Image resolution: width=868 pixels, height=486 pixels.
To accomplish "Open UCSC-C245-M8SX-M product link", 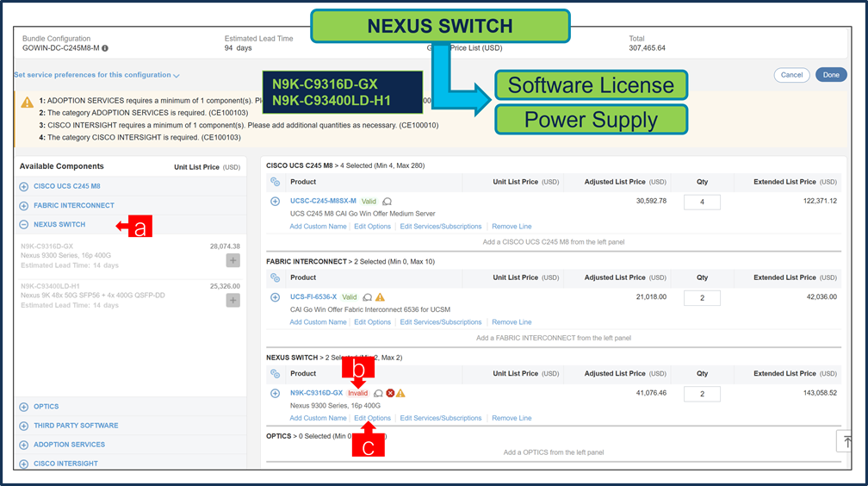I will (x=323, y=201).
